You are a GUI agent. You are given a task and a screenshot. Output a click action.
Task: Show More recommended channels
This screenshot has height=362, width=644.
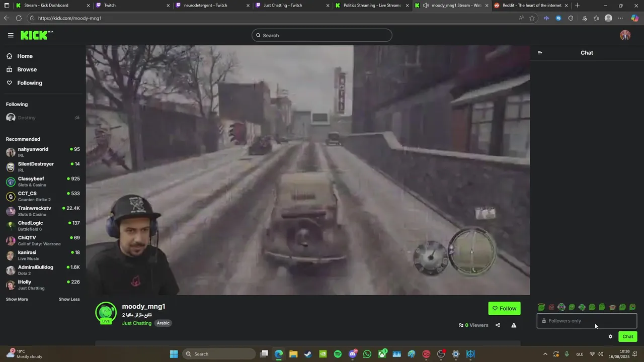point(17,299)
